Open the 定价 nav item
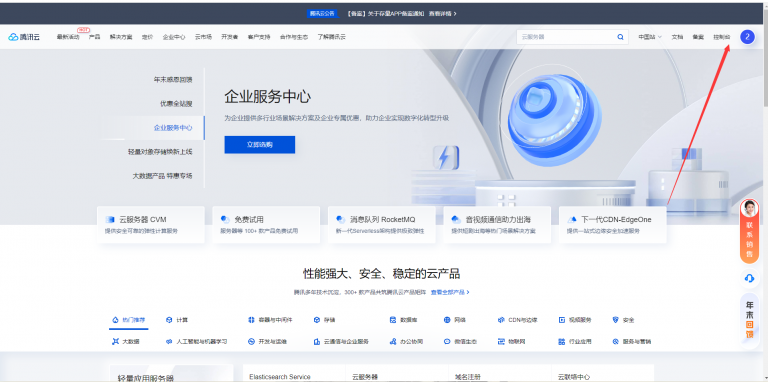This screenshot has height=382, width=768. (x=147, y=37)
